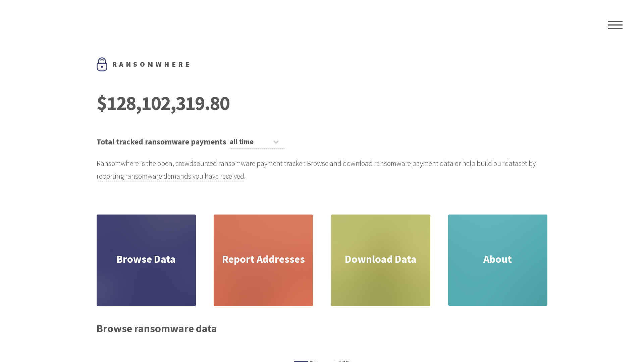Open the 'all time' period dropdown

(257, 142)
